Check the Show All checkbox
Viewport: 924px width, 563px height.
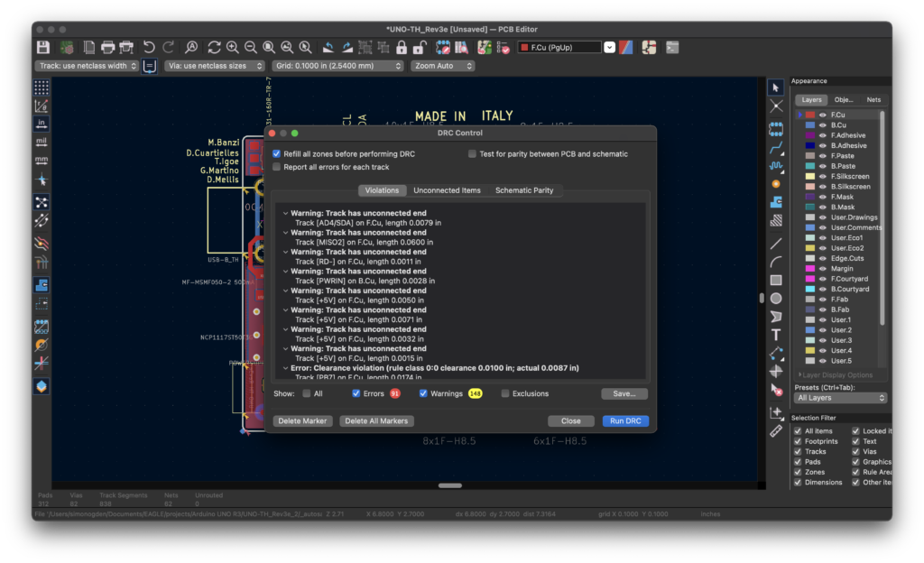(307, 393)
